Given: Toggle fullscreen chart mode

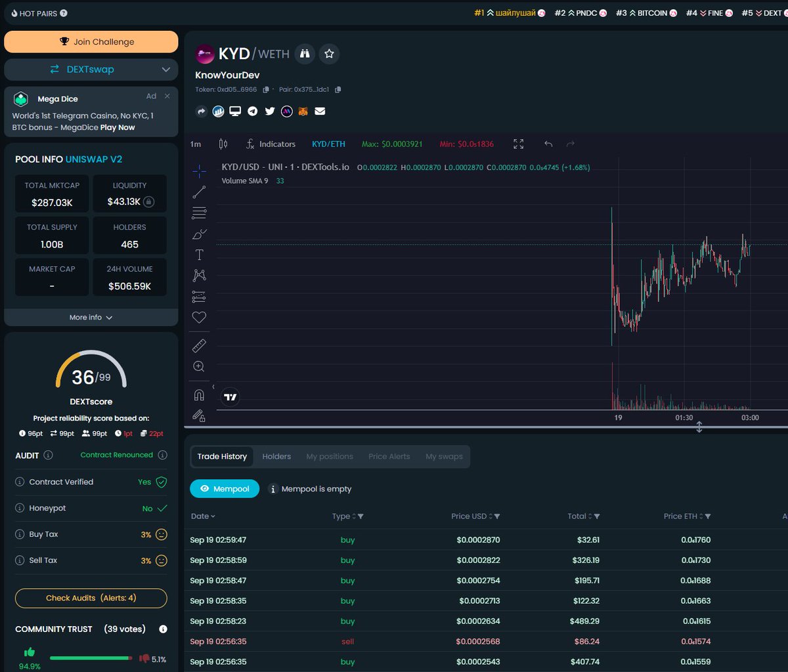Looking at the screenshot, I should click(x=519, y=144).
